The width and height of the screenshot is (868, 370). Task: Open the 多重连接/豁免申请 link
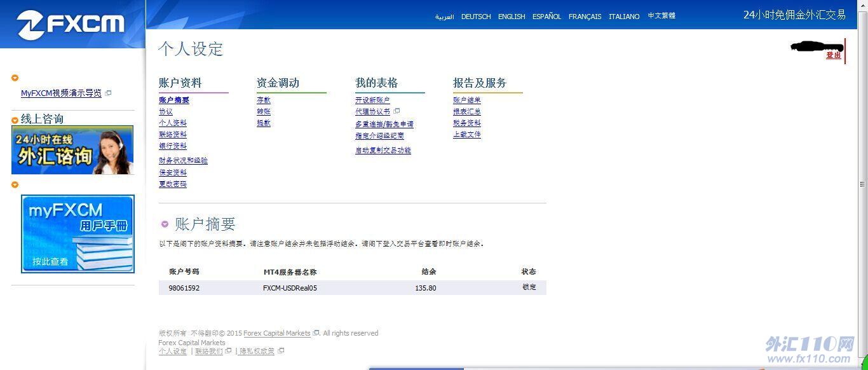pos(384,125)
